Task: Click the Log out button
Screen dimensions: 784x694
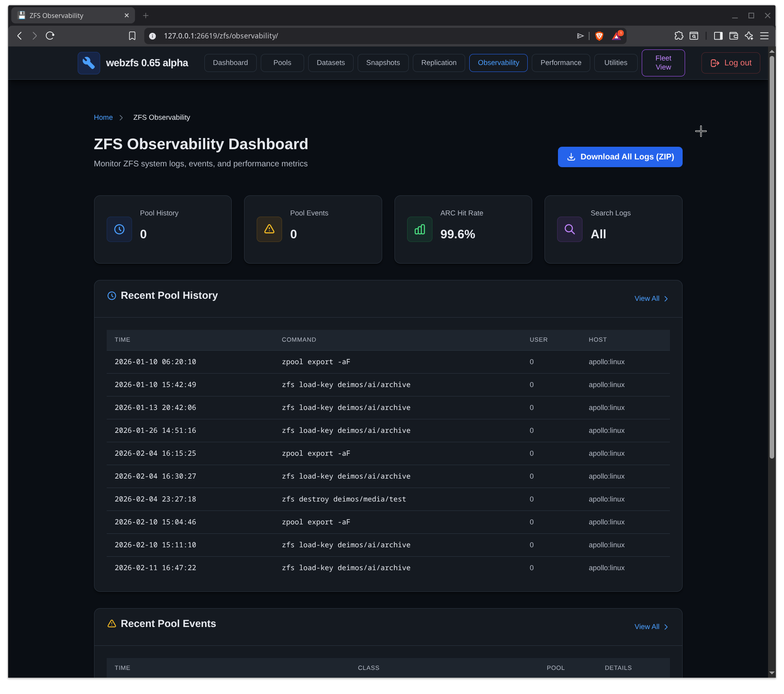Action: click(730, 63)
